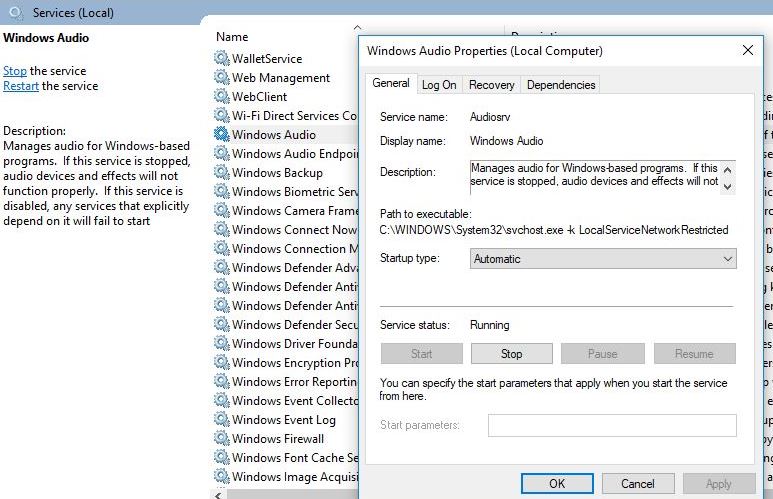
Task: Click the Audiosrv service name text
Action: [490, 117]
